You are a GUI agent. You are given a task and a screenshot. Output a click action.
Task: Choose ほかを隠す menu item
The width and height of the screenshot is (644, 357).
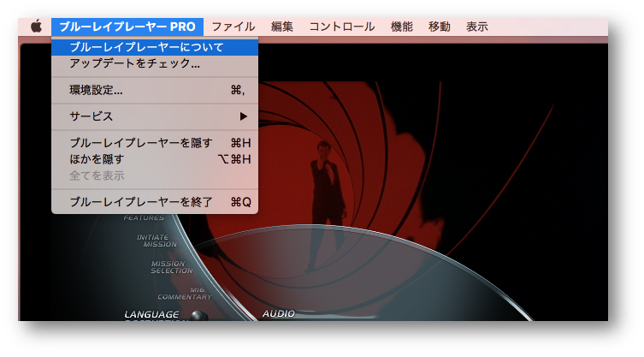[x=155, y=159]
